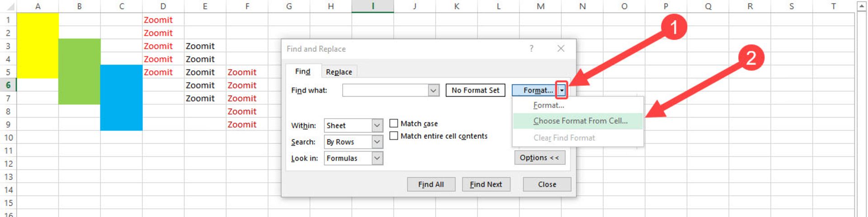Select red Zoomit text in cell D2
Viewport: 868px width, 217px height.
tap(158, 33)
